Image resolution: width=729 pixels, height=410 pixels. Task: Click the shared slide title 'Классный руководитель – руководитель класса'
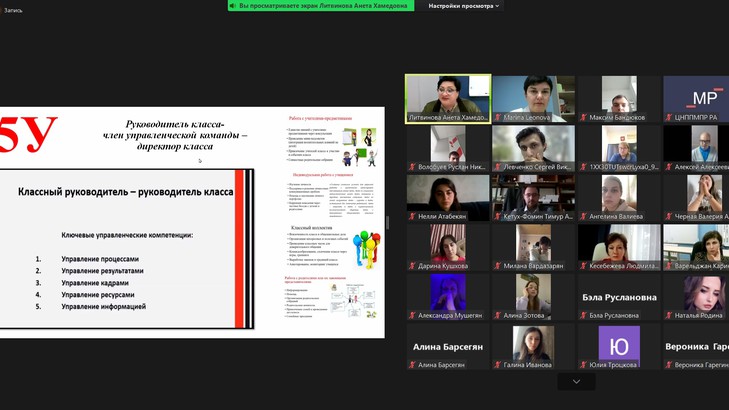click(126, 192)
